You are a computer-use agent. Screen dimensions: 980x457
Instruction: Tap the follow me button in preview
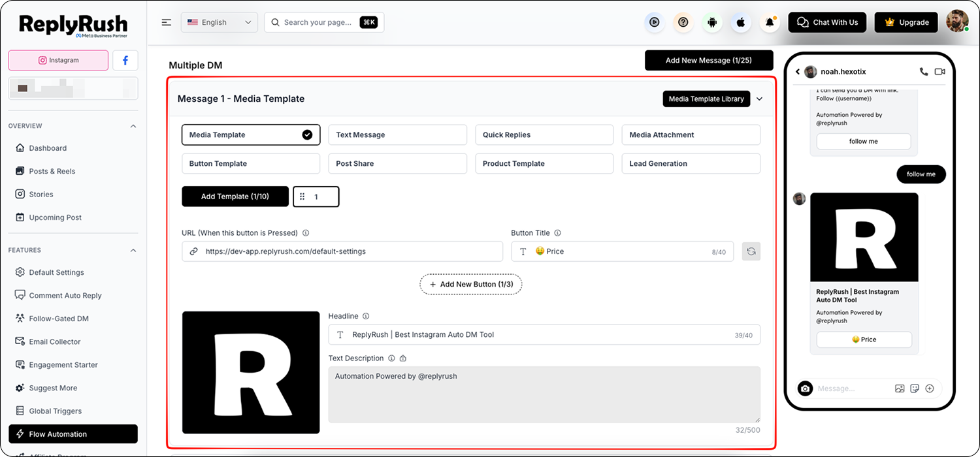(x=864, y=142)
